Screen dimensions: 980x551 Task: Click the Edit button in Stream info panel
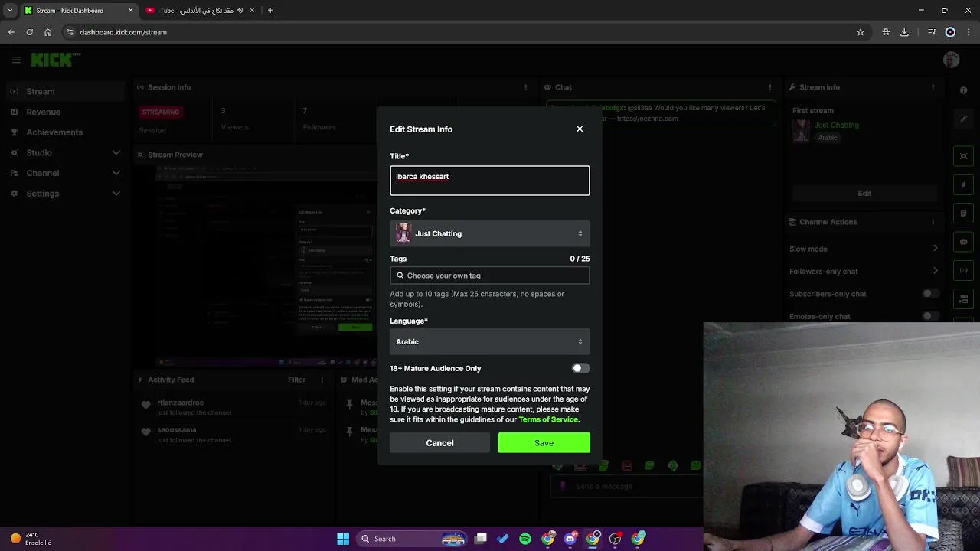click(x=864, y=193)
